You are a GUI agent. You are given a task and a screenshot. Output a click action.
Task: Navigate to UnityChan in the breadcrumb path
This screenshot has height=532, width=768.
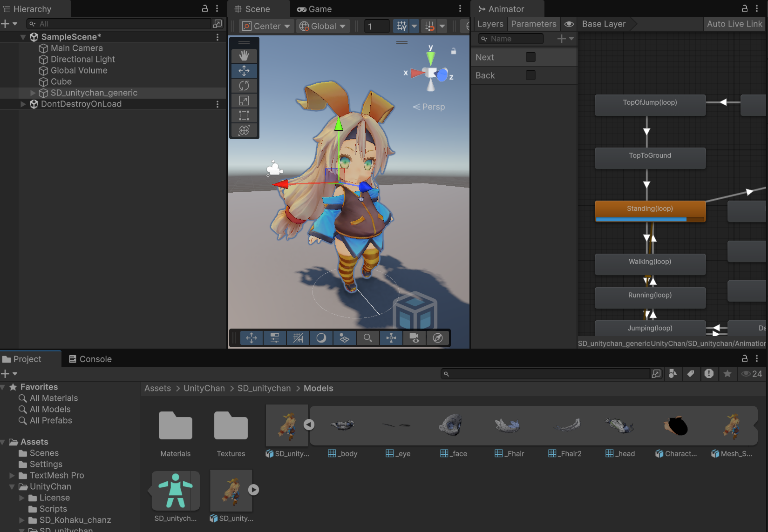(x=204, y=388)
